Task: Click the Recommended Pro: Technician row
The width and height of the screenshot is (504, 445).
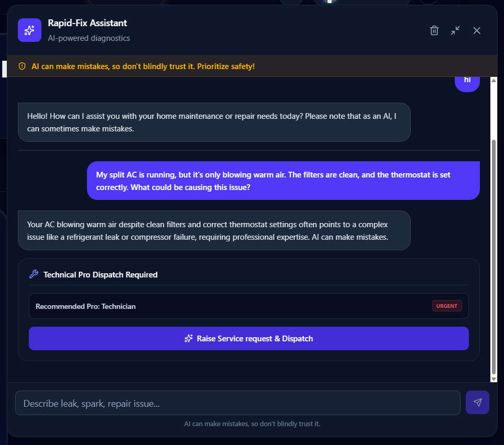Action: click(248, 306)
